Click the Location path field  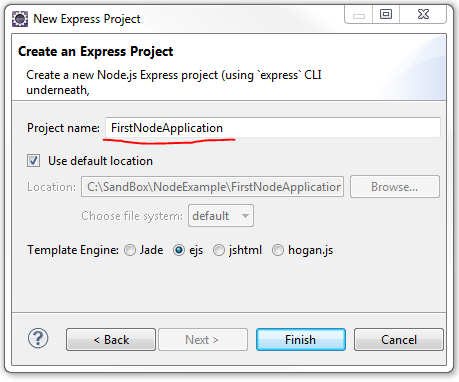pyautogui.click(x=212, y=187)
